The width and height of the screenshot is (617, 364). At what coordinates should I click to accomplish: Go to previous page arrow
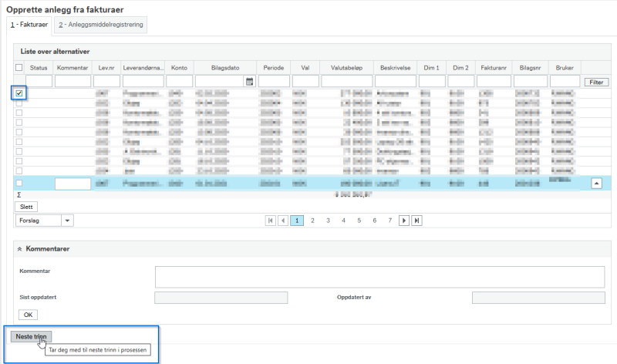point(283,221)
